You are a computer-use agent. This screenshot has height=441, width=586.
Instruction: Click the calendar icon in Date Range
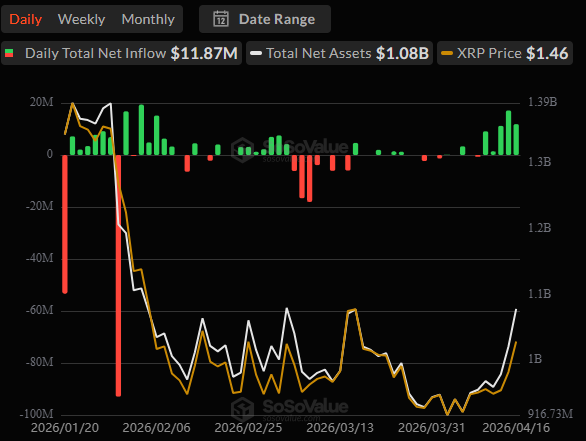pyautogui.click(x=220, y=19)
